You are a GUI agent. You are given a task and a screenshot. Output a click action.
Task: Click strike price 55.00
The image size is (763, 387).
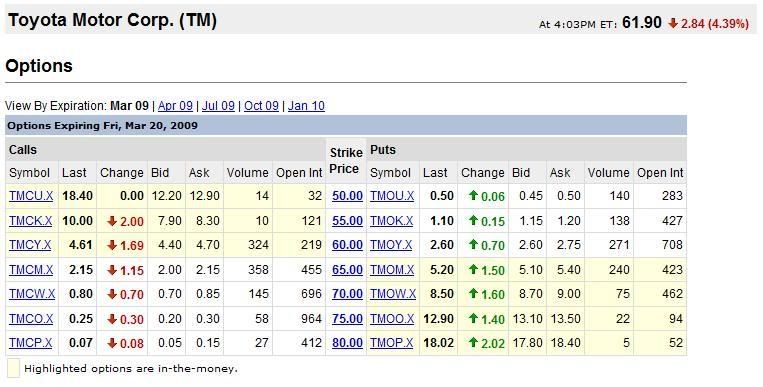point(347,221)
